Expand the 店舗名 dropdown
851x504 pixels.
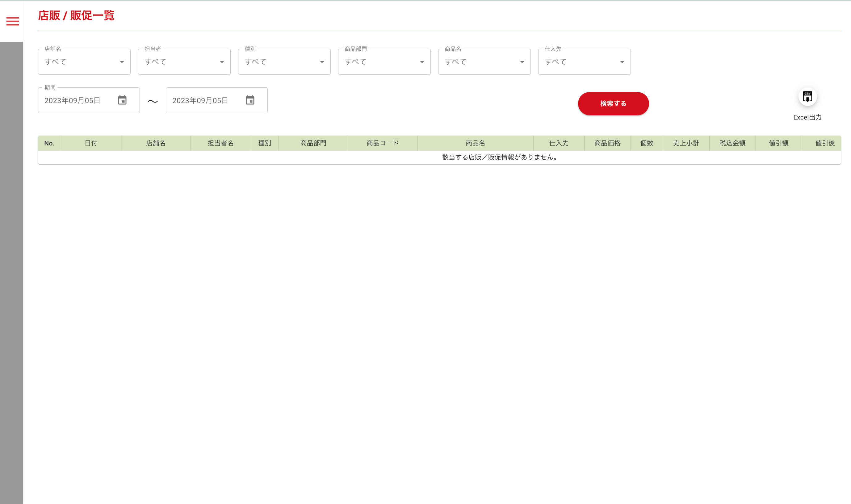pos(84,62)
